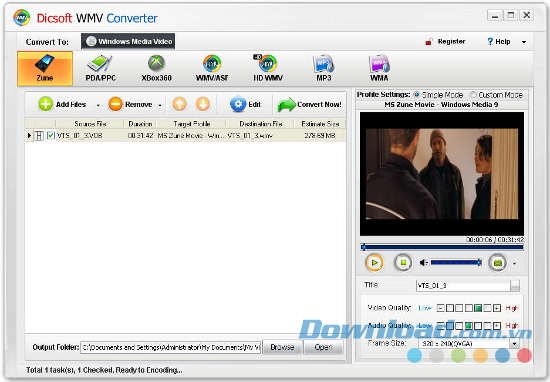
Task: Open the Edit settings
Action: coord(245,104)
